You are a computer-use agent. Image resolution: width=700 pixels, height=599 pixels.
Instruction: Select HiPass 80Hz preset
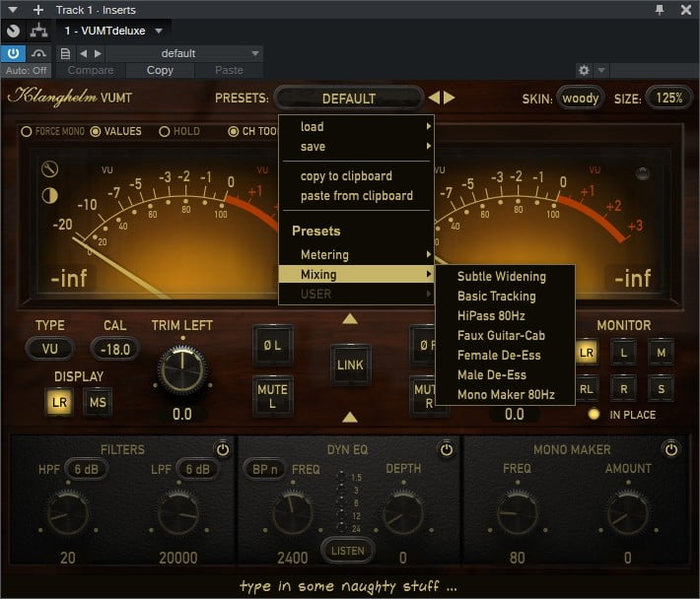pos(505,316)
